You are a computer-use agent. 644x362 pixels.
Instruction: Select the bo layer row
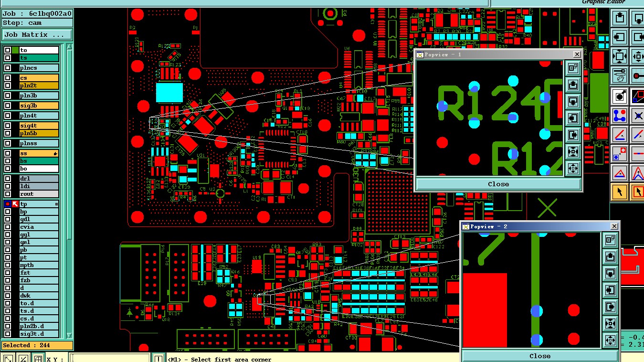coord(39,169)
